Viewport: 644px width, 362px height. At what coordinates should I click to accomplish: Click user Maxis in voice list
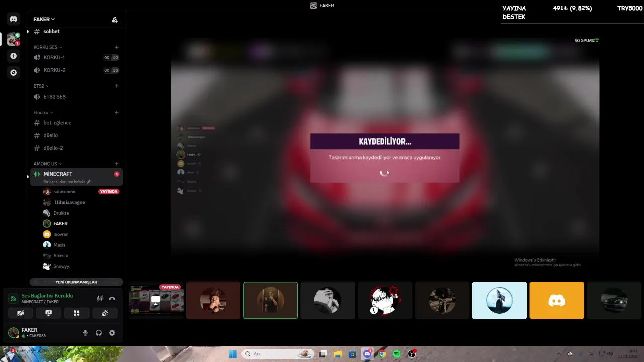coord(59,245)
